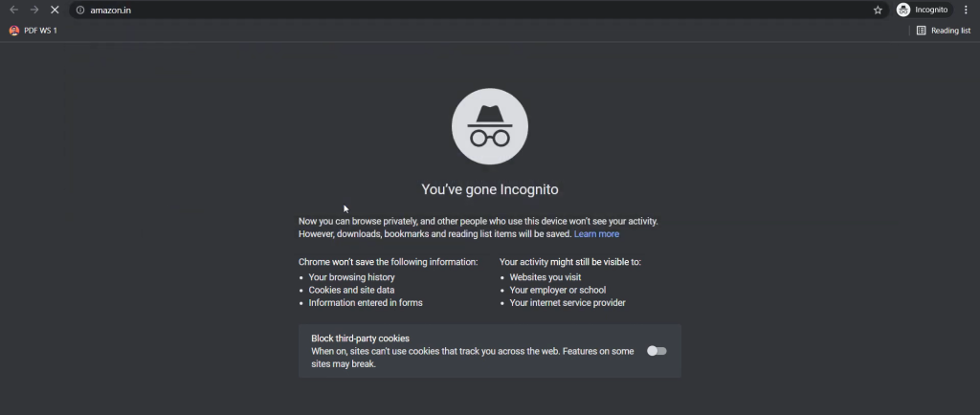Open the PDF WS 1 bookmark
Viewport: 980px width, 415px height.
coord(33,31)
